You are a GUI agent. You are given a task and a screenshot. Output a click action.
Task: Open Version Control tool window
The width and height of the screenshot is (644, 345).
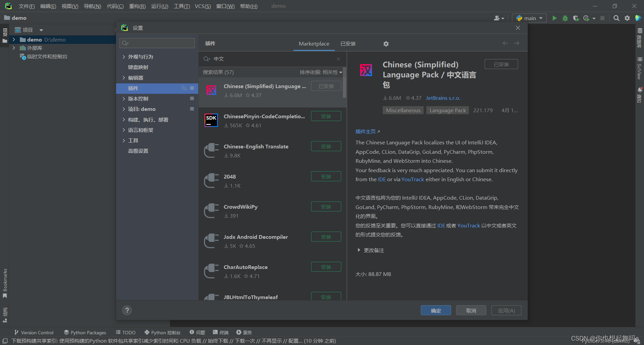[x=34, y=332]
